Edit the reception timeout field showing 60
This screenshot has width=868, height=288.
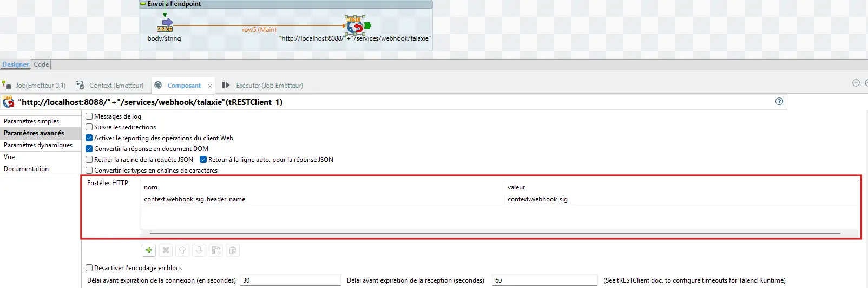coord(545,280)
